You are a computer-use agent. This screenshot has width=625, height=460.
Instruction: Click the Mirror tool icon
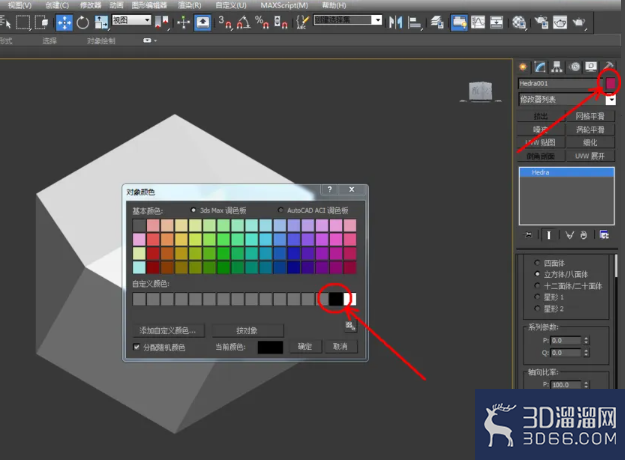click(x=395, y=22)
